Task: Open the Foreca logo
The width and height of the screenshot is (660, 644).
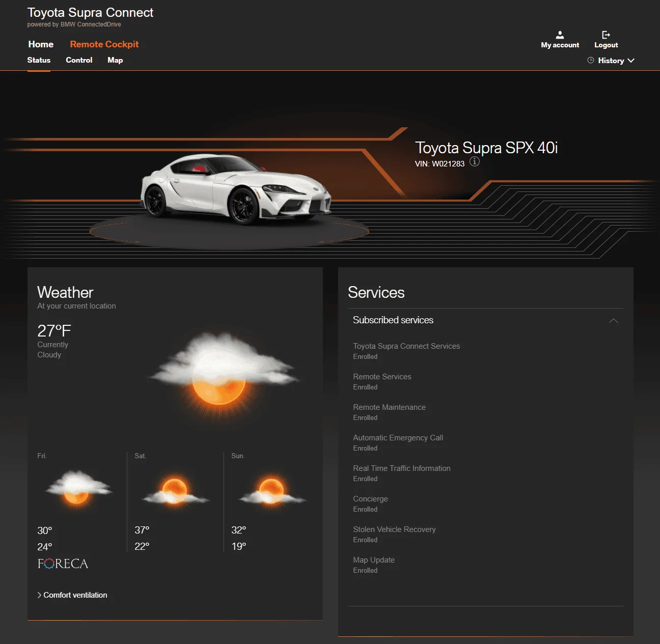Action: click(x=63, y=564)
